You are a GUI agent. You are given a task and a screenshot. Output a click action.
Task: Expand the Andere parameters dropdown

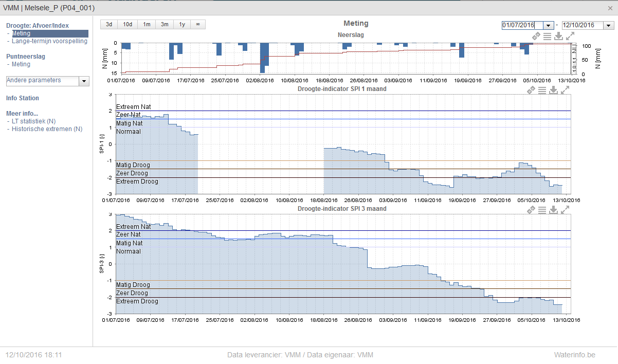click(x=84, y=81)
